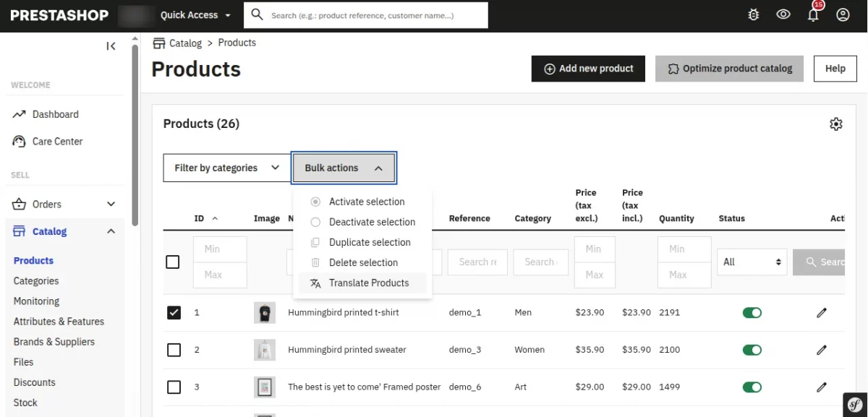Open the notifications bell
The image size is (868, 417).
tap(814, 14)
